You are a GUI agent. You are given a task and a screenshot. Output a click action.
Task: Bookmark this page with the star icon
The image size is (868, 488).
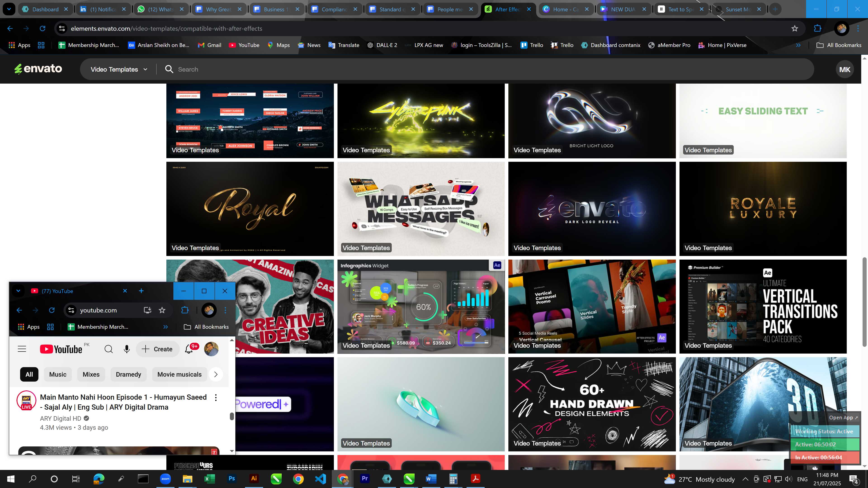pyautogui.click(x=795, y=29)
